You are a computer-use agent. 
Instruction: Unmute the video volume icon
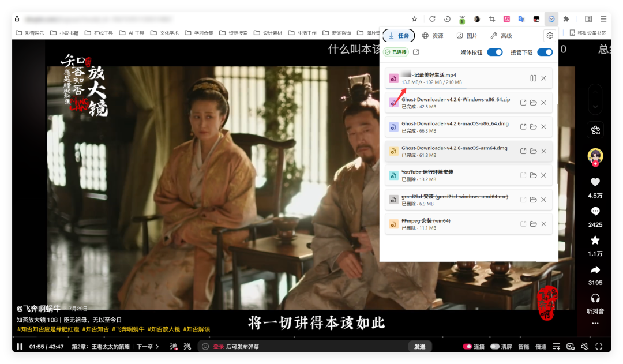tap(584, 347)
